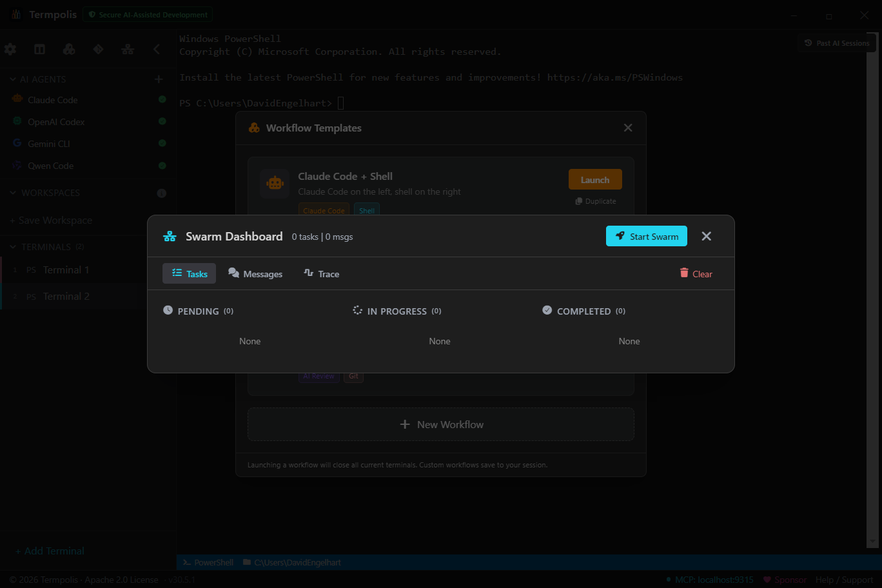The height and width of the screenshot is (588, 882).
Task: Click the split layout columns icon
Action: [39, 49]
